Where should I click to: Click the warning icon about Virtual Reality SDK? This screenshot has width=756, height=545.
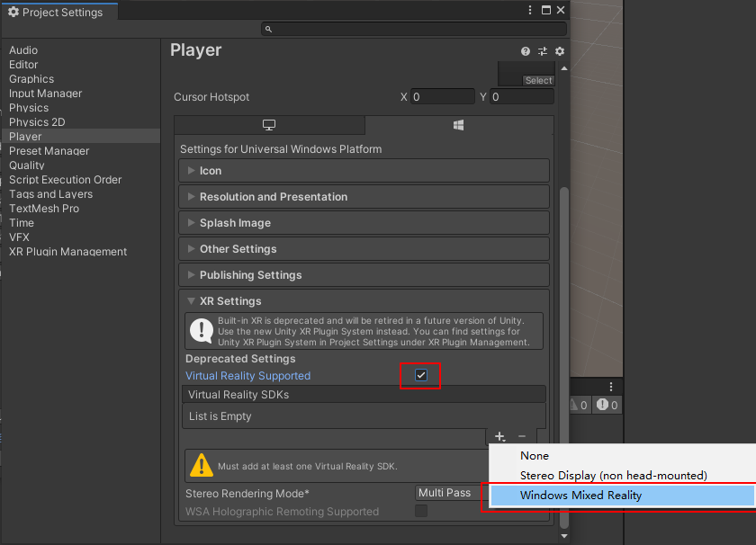[x=201, y=466]
